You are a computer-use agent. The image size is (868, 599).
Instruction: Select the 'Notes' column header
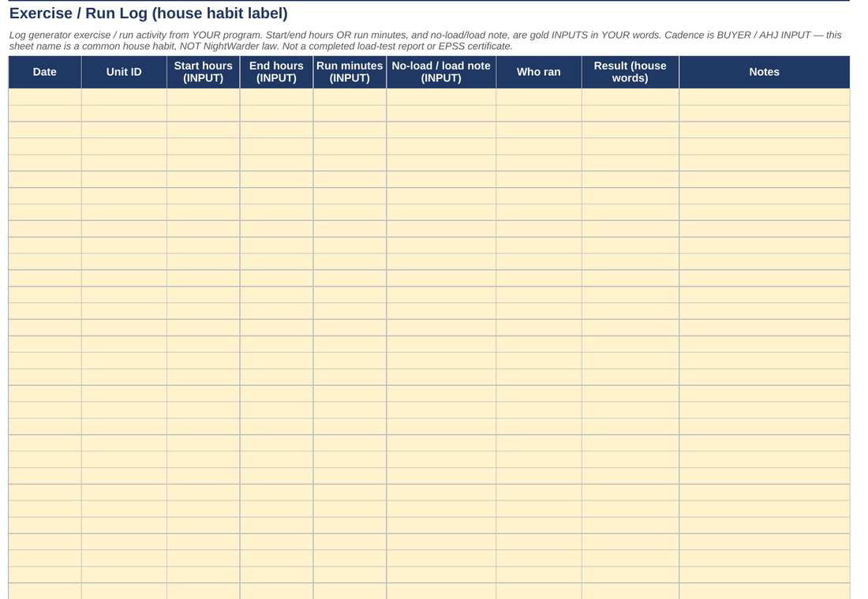(765, 72)
